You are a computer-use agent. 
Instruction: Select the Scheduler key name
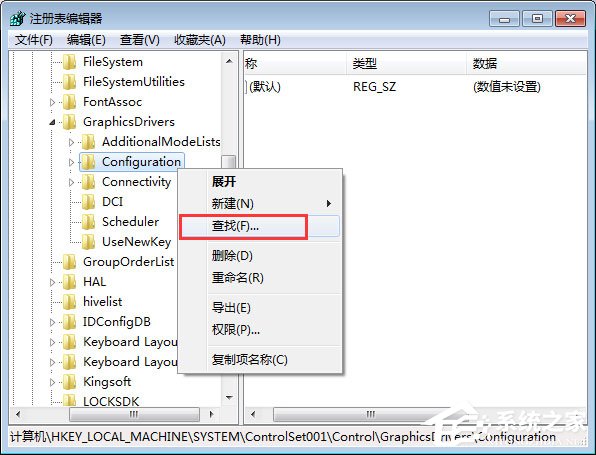130,222
